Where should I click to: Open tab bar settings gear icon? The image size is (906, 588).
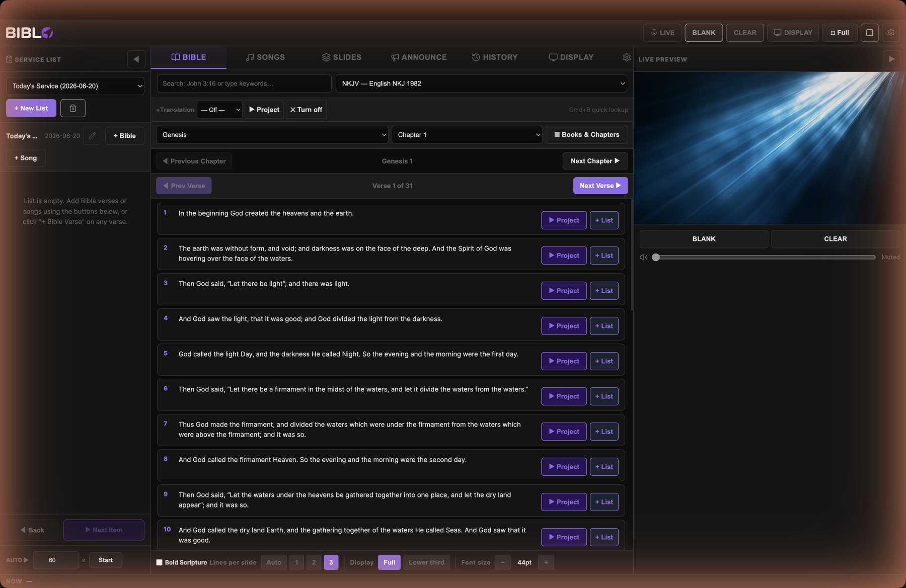(x=627, y=57)
